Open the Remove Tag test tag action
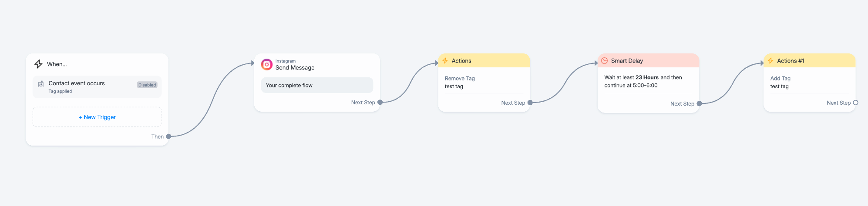Screen dimensions: 868x206 click(484, 83)
